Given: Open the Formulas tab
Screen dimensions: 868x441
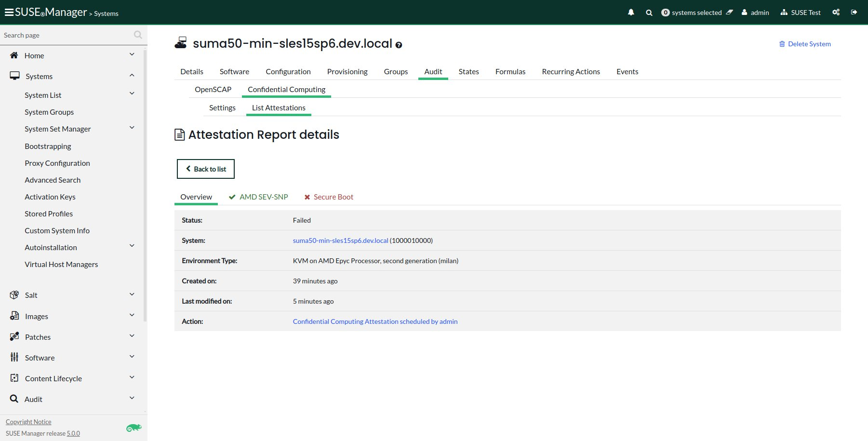Looking at the screenshot, I should [x=510, y=71].
